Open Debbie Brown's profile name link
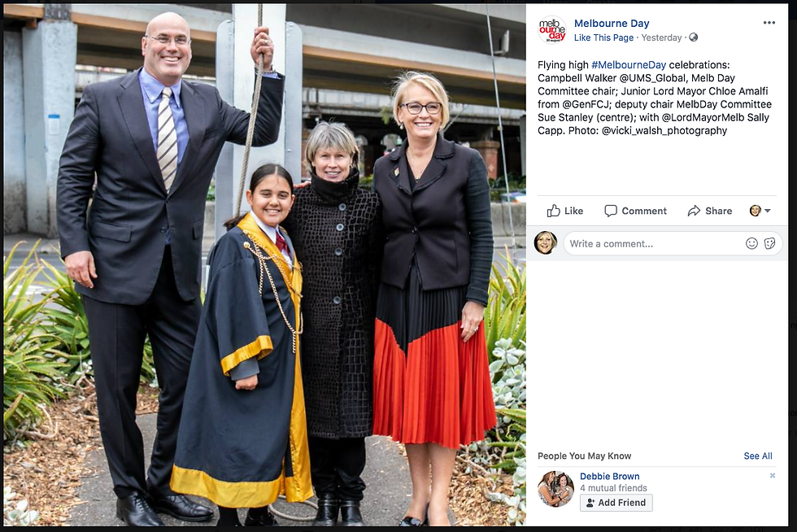 pos(609,477)
